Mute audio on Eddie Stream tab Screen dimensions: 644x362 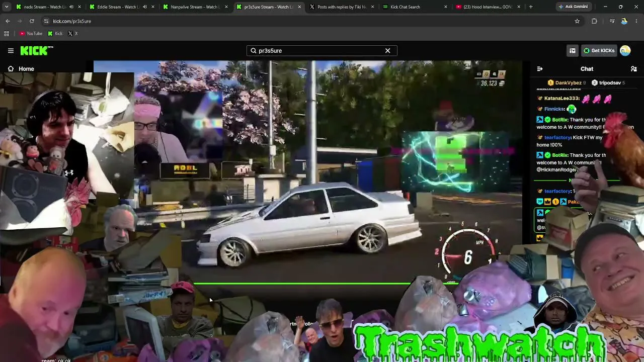[x=145, y=7]
